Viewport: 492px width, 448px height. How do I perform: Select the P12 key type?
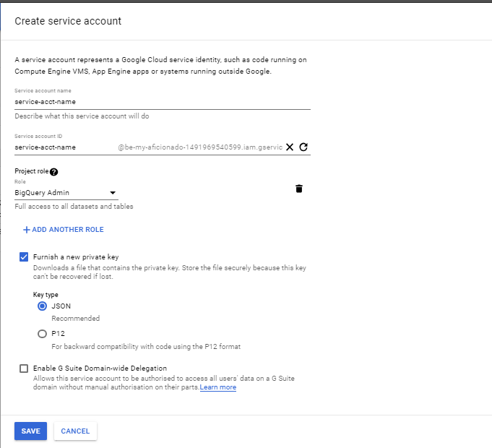(42, 334)
